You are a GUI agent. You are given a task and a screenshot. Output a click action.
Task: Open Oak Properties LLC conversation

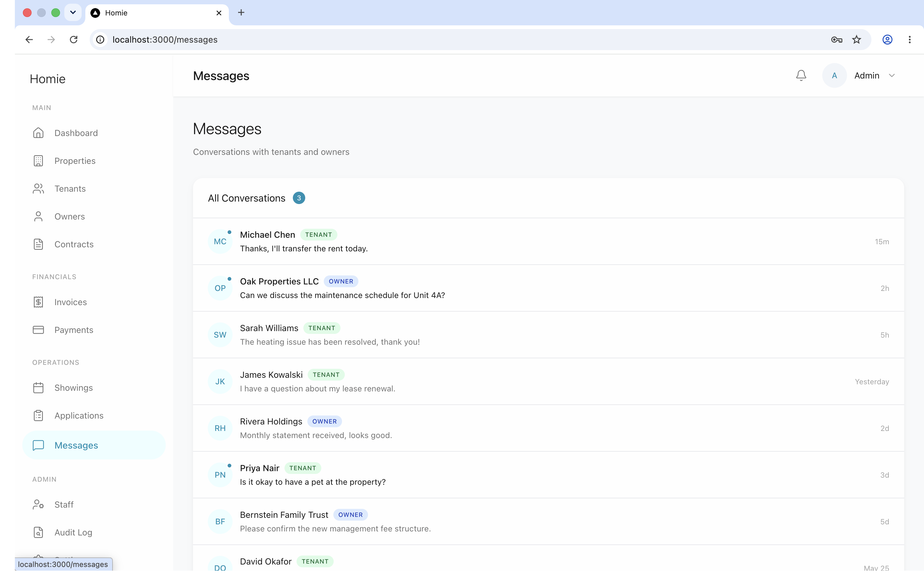click(548, 288)
